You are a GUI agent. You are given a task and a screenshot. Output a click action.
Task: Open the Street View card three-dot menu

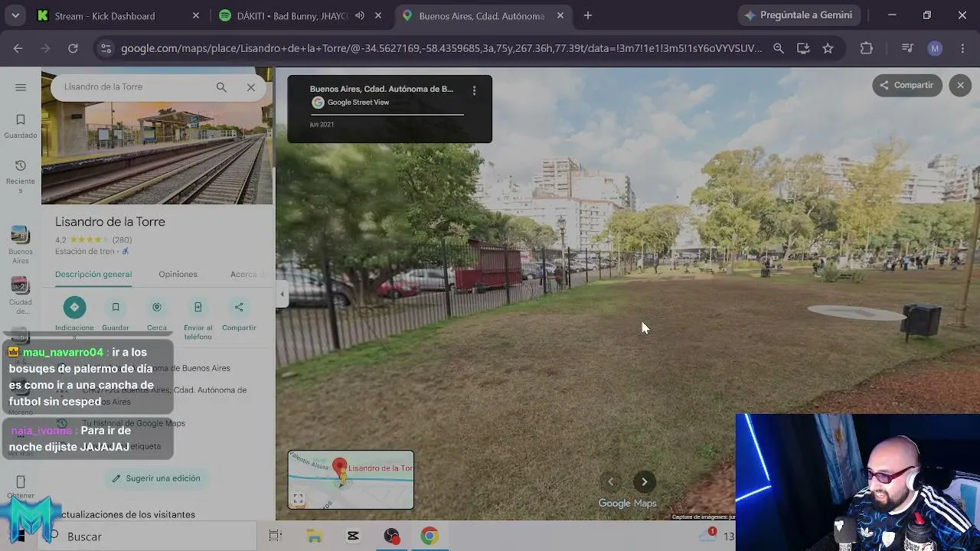[x=474, y=90]
